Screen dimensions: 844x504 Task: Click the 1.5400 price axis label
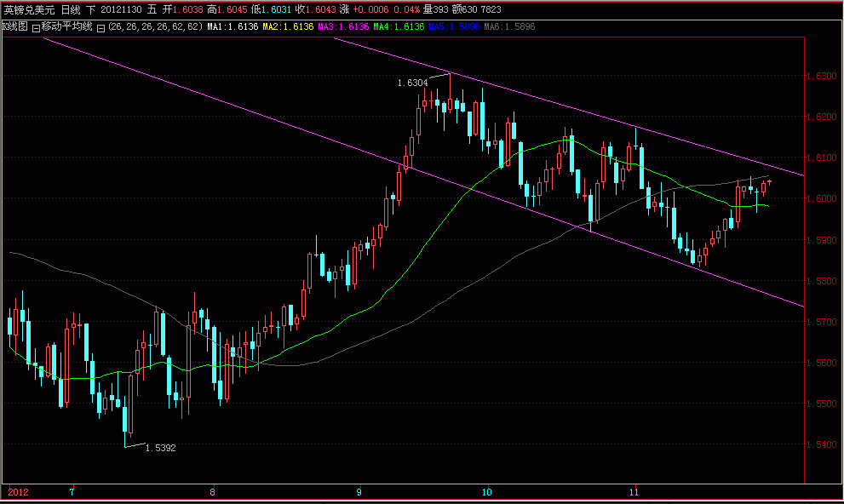(821, 444)
